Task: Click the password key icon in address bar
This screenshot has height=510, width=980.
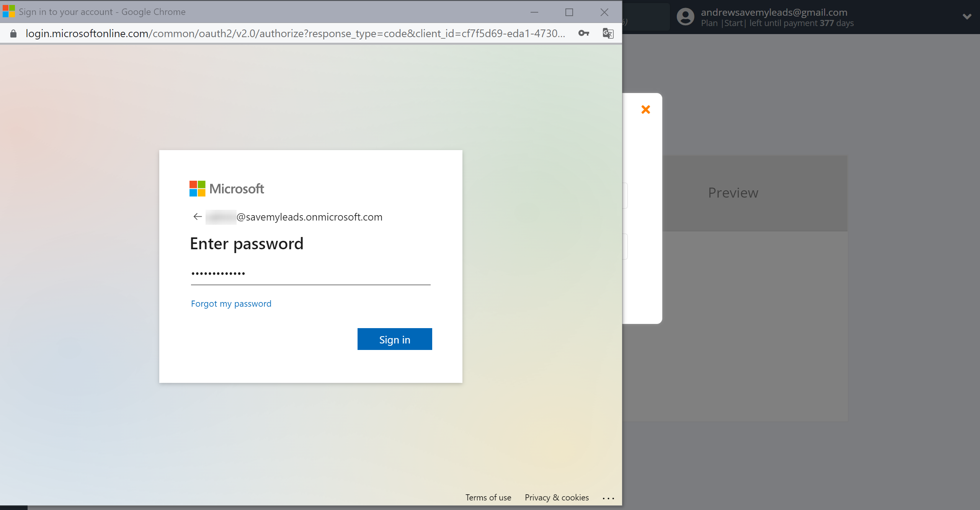Action: click(583, 34)
